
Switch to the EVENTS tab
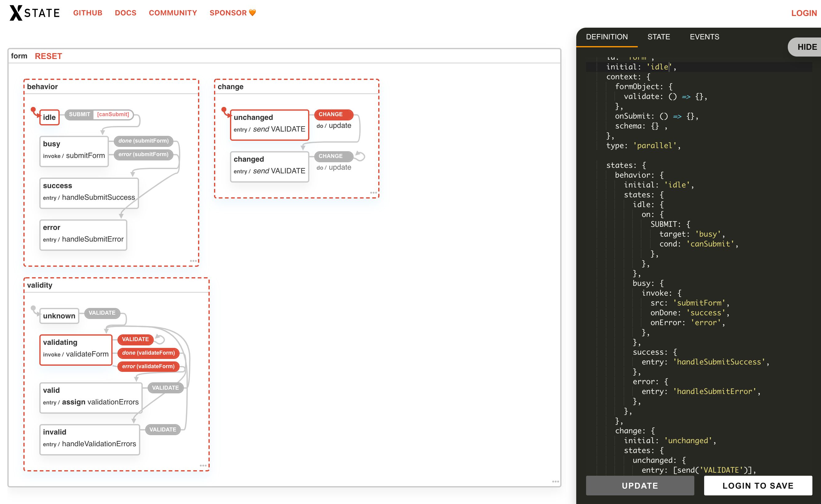[704, 37]
